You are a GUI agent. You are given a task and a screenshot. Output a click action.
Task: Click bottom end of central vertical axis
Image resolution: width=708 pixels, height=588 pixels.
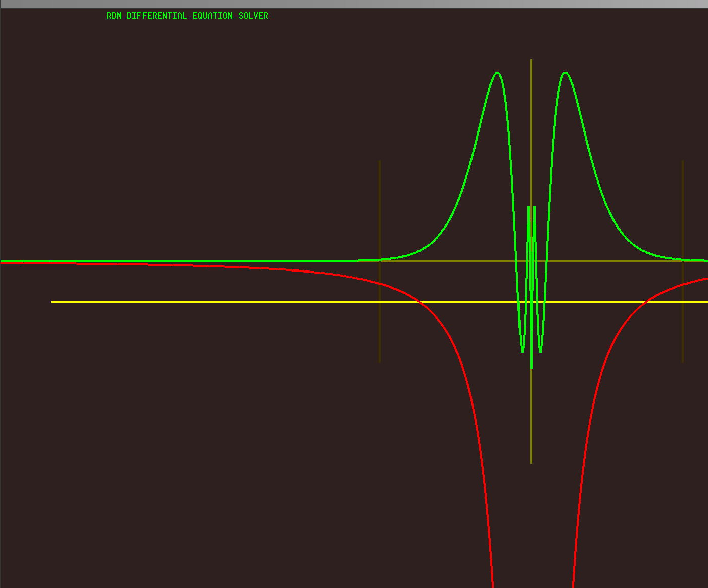[x=531, y=462]
